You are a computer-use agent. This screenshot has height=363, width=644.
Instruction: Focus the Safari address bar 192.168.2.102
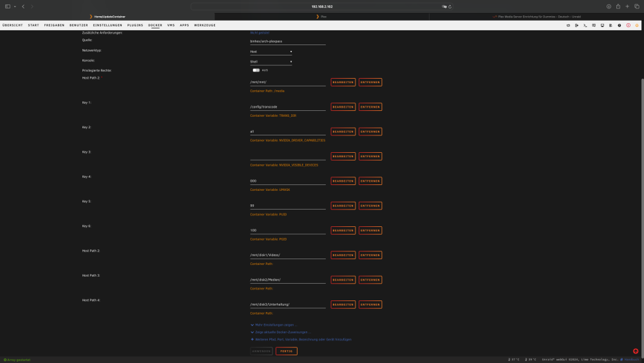(x=322, y=6)
